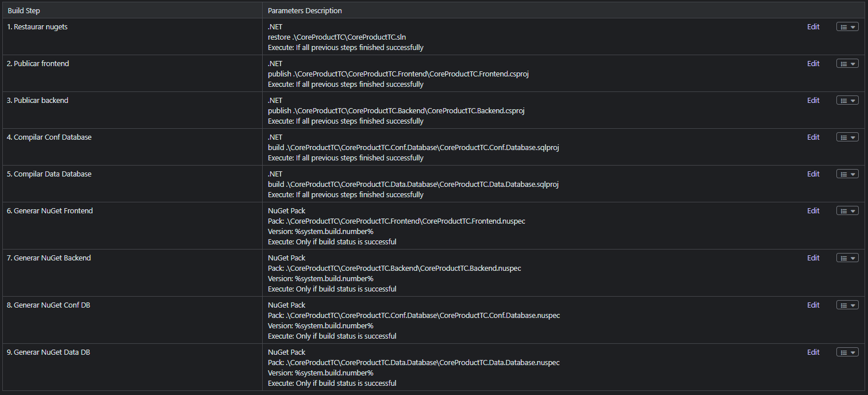
Task: Edit the Compilar Conf Database step
Action: tap(813, 137)
